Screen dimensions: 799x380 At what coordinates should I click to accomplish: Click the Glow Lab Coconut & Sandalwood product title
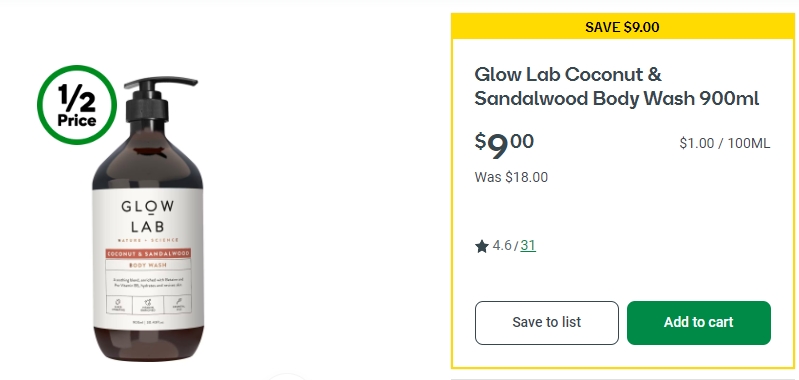pyautogui.click(x=617, y=86)
